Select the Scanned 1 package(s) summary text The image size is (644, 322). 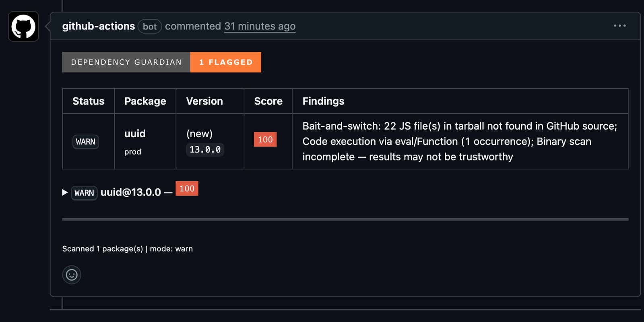[x=127, y=249]
